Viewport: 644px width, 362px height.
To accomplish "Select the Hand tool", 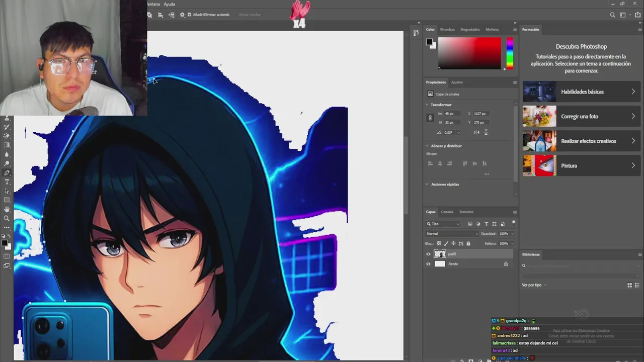I will [x=7, y=209].
